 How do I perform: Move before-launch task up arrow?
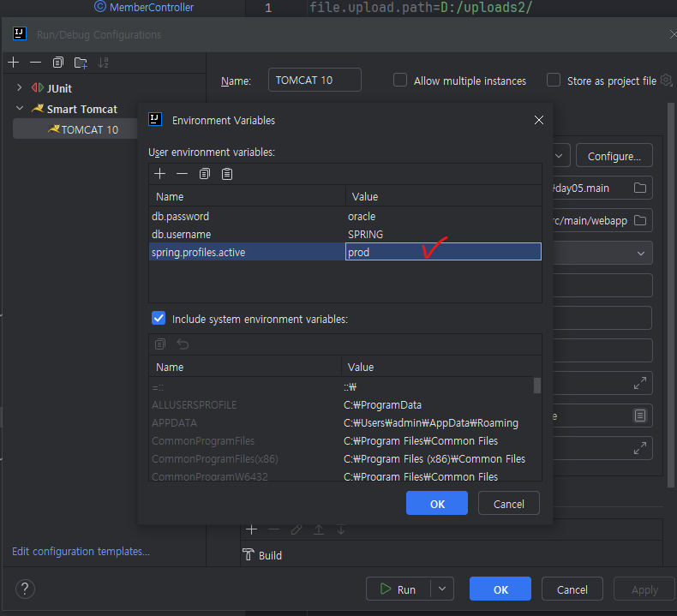tap(319, 529)
